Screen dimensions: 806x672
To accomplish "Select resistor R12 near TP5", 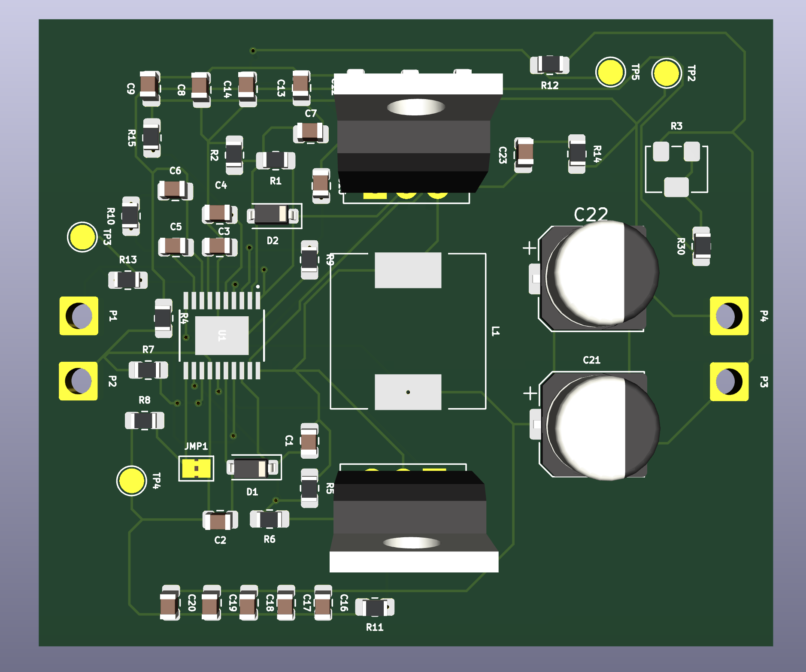I will pyautogui.click(x=550, y=65).
